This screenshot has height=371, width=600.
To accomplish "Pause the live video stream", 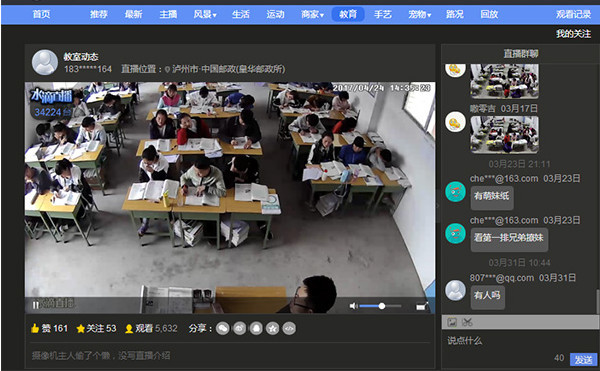I will coord(35,305).
